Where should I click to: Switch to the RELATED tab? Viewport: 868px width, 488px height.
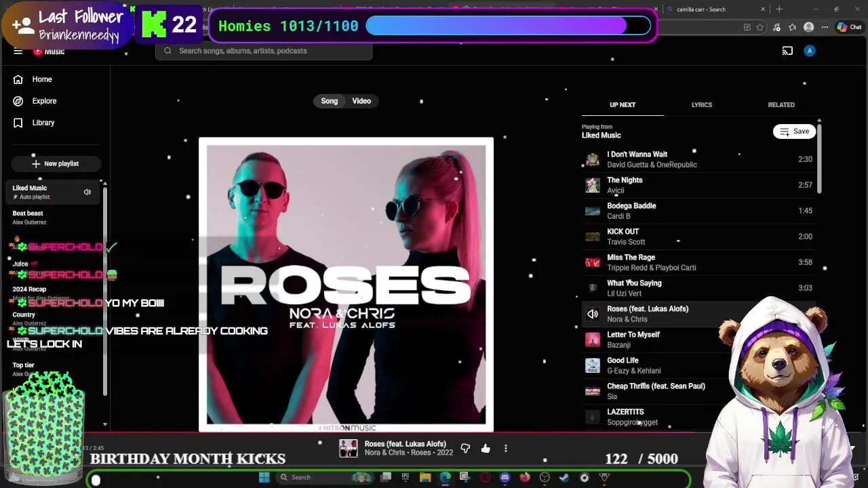coord(781,105)
